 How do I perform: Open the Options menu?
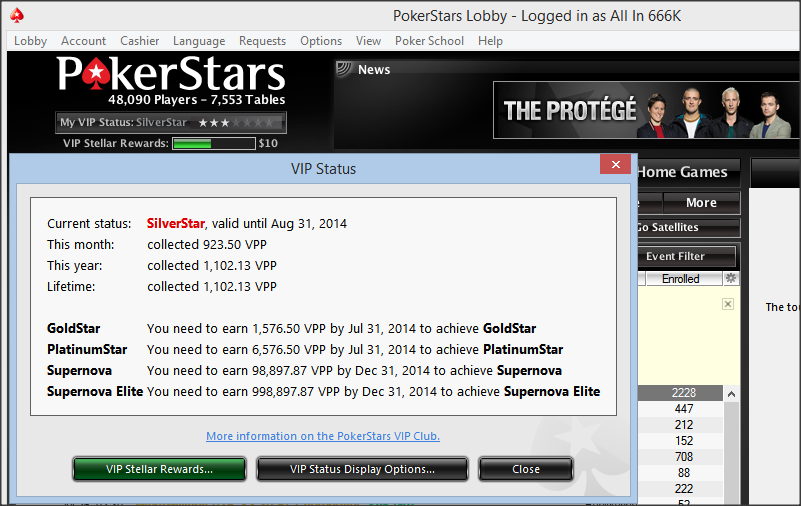pos(321,41)
